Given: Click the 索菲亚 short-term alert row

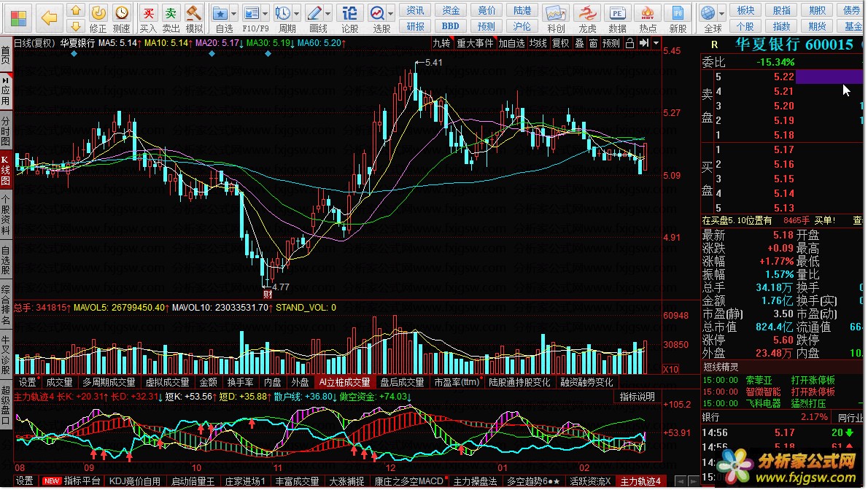Looking at the screenshot, I should 782,381.
